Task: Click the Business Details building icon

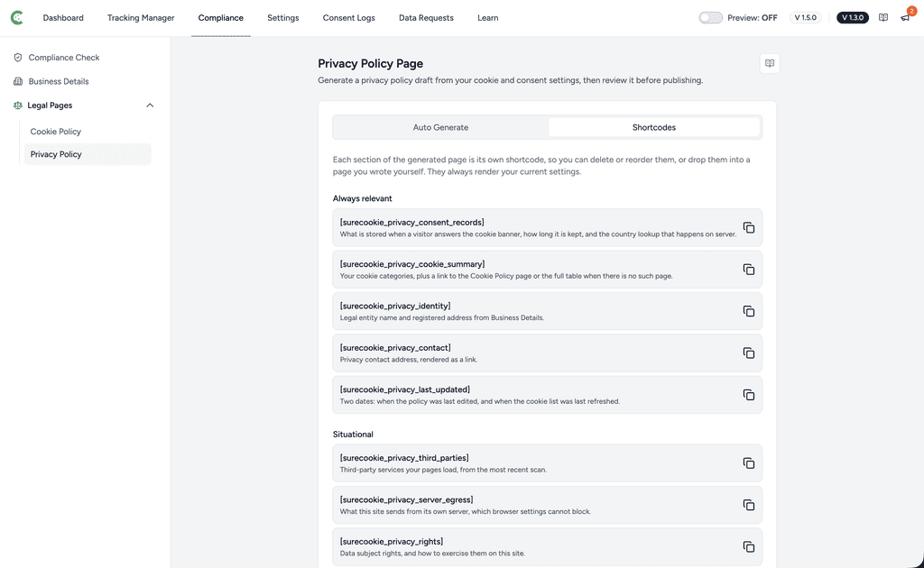Action: [x=18, y=81]
